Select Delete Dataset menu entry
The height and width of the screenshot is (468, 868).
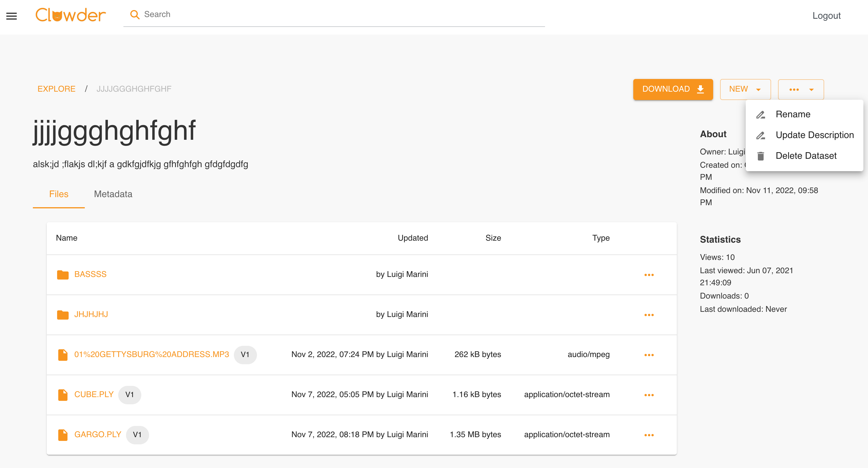tap(806, 156)
